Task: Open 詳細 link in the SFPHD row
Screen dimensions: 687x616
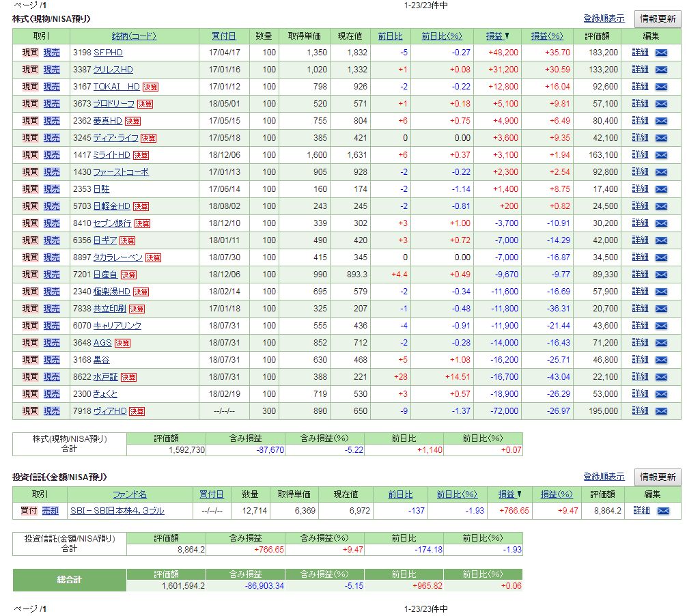Action: (x=640, y=53)
